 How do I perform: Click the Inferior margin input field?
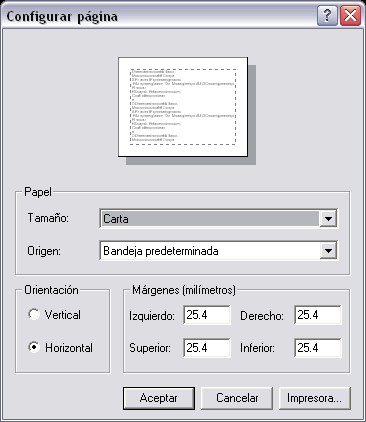[x=318, y=348]
